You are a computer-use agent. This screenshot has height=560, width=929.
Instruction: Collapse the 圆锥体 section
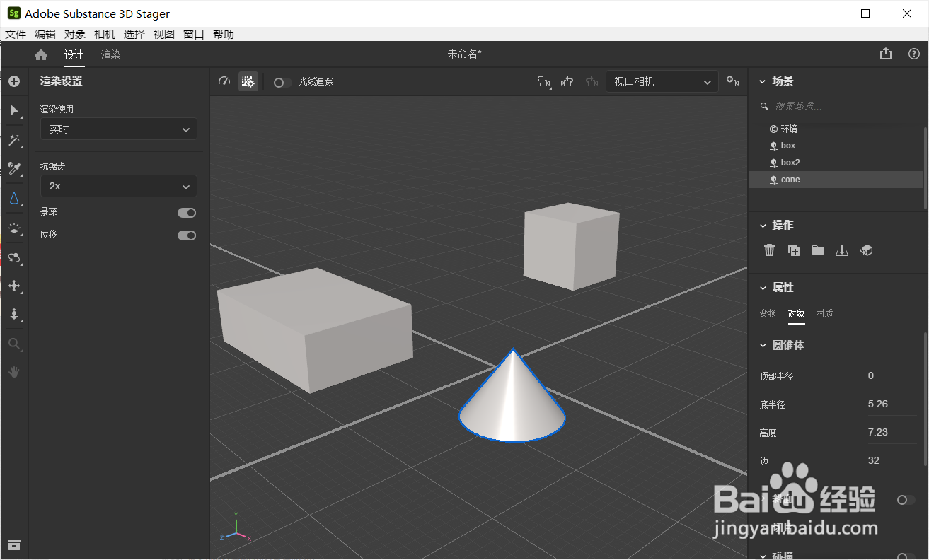click(763, 346)
